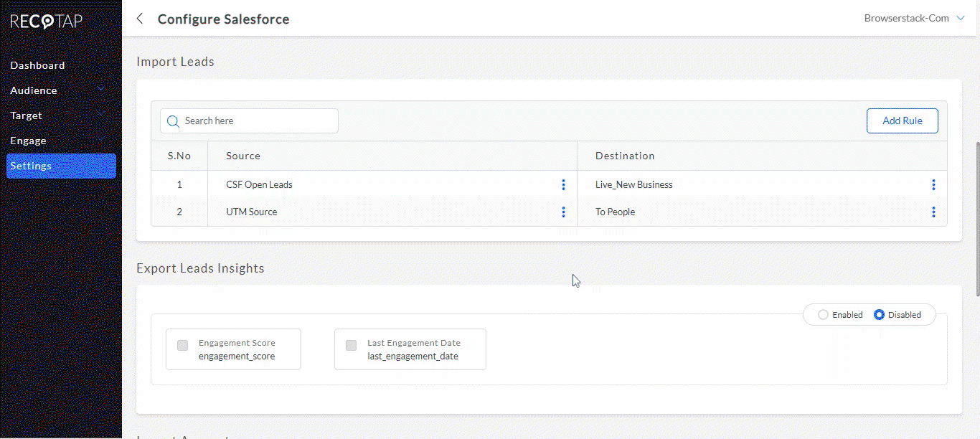Click the Configure Salesforce page title

click(224, 19)
